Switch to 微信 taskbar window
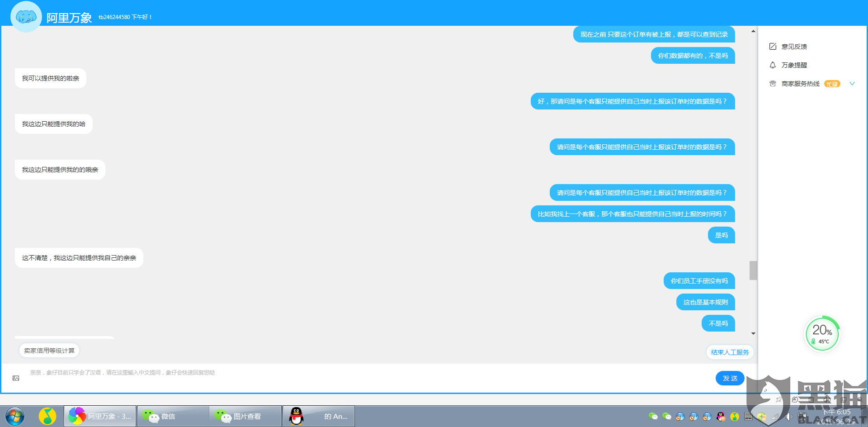The height and width of the screenshot is (427, 868). 173,416
